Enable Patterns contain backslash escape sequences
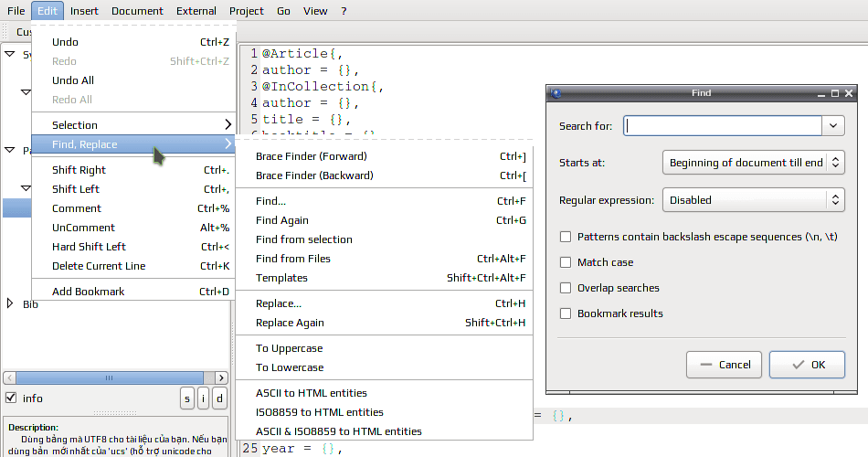The height and width of the screenshot is (457, 868). [566, 237]
